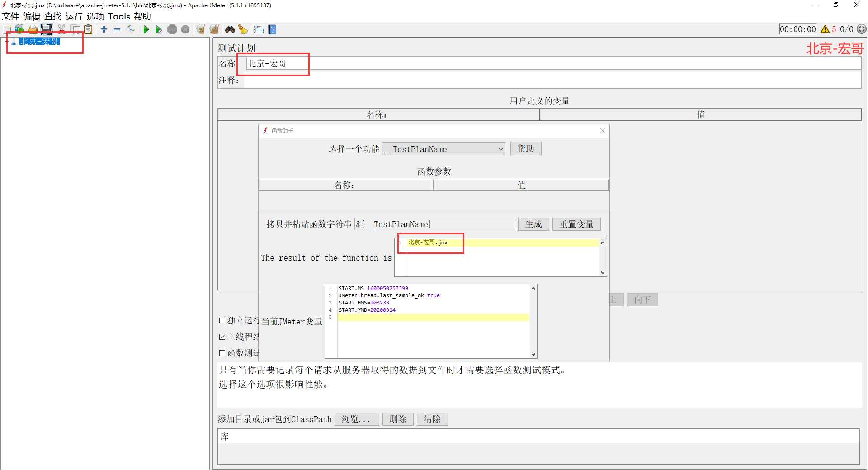Close the 函数助手 dialog
Viewport: 868px width, 470px height.
602,131
